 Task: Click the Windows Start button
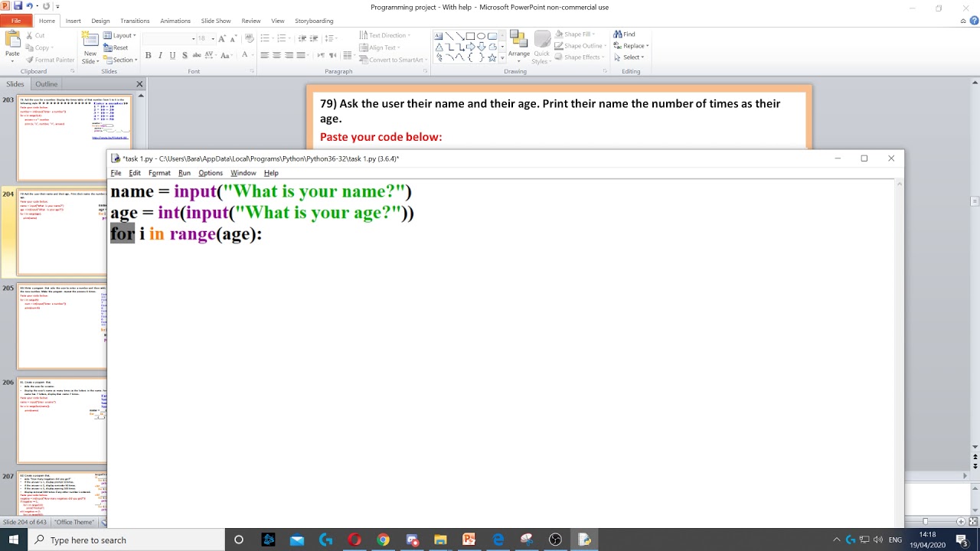point(13,540)
